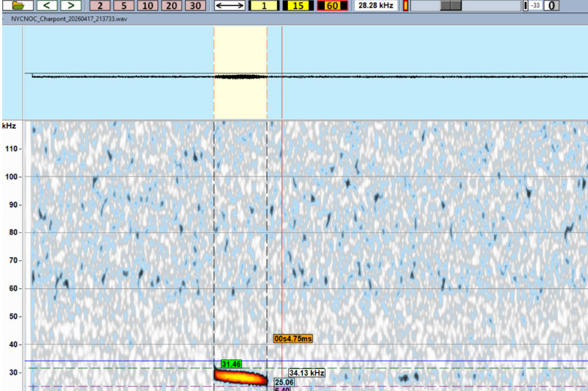588x391 pixels.
Task: Go to next file with right arrow
Action: [70, 6]
